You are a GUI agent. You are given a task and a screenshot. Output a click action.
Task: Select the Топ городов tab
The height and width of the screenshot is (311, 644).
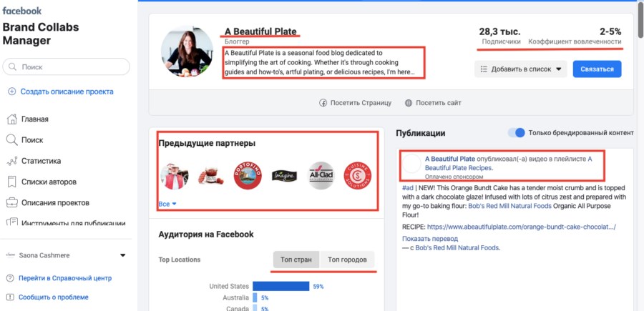347,260
